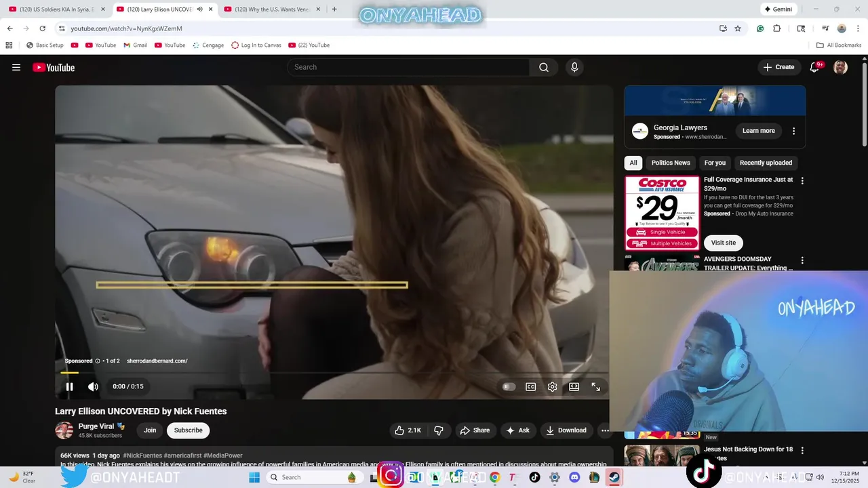Open Full Coverage Insurance ad options
Image resolution: width=868 pixels, height=488 pixels.
click(x=802, y=181)
